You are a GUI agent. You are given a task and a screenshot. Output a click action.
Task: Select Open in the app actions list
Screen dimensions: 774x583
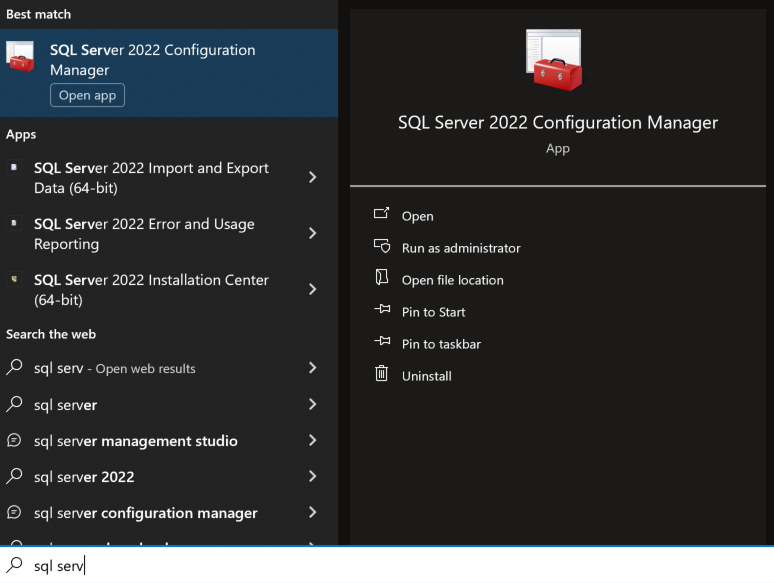[x=417, y=216]
